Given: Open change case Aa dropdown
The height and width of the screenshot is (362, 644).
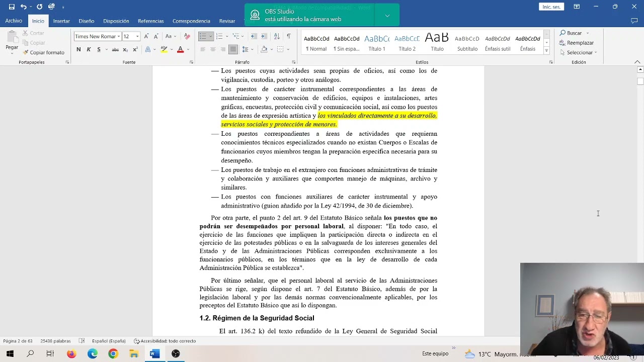Looking at the screenshot, I should (170, 36).
